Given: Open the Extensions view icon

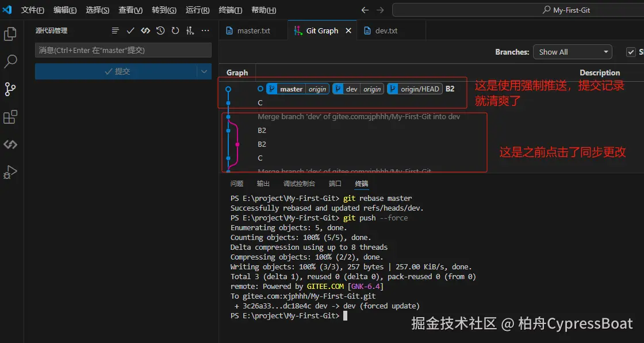Looking at the screenshot, I should pos(10,117).
